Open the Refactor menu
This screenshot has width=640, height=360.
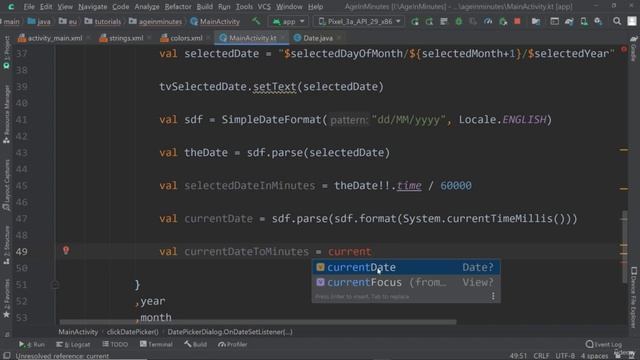[178, 7]
